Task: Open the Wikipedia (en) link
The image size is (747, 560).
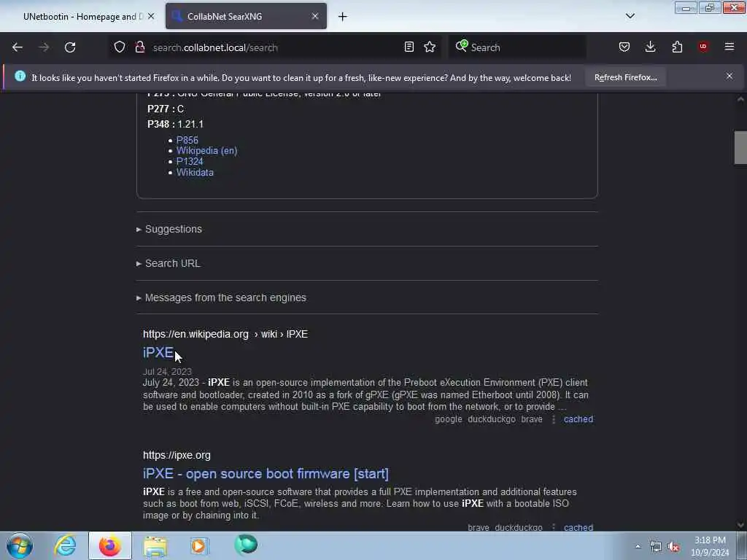Action: (206, 150)
